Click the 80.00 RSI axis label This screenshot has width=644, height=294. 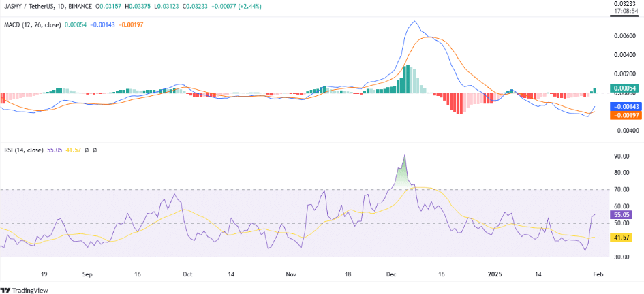point(621,173)
